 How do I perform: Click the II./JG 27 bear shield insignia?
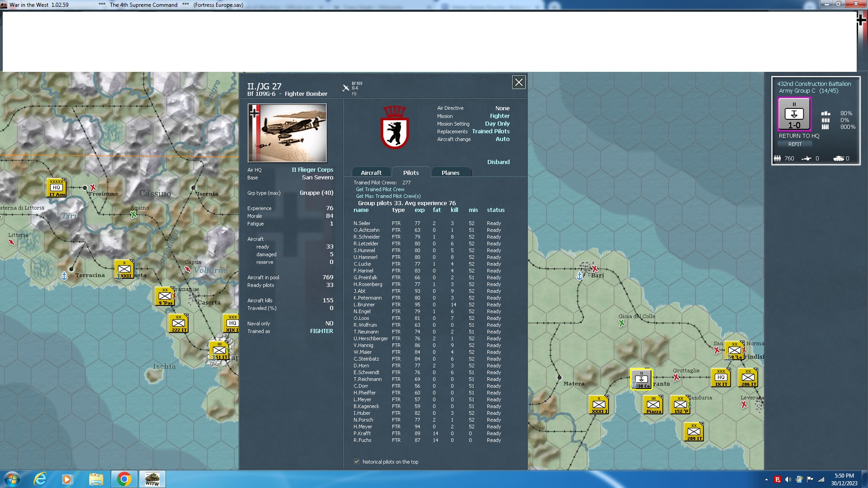click(395, 128)
